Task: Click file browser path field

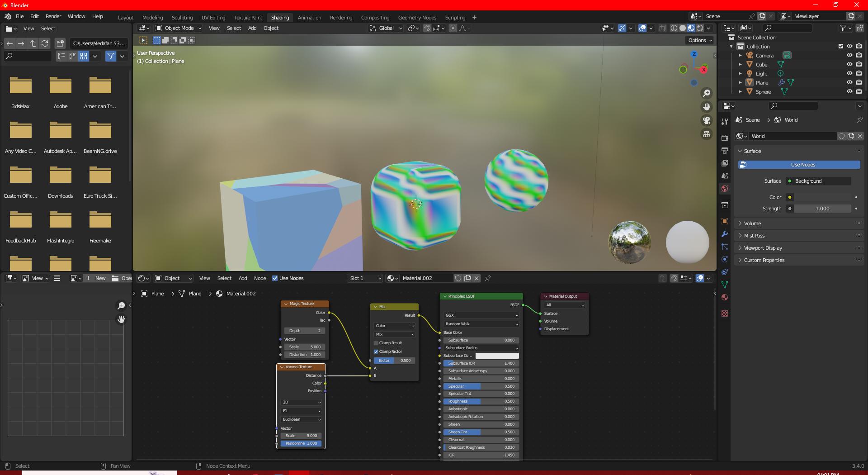Action: coord(99,43)
